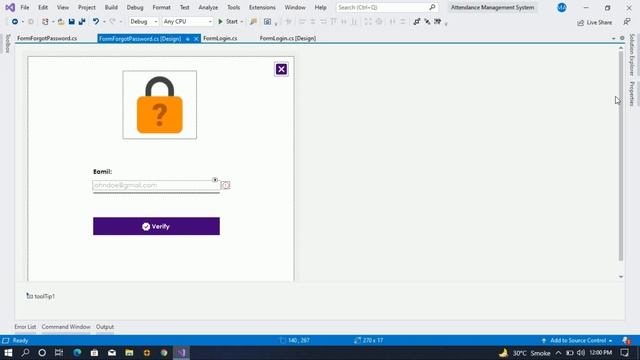Open the Output tab
Screen dimensions: 640x360
pyautogui.click(x=105, y=327)
